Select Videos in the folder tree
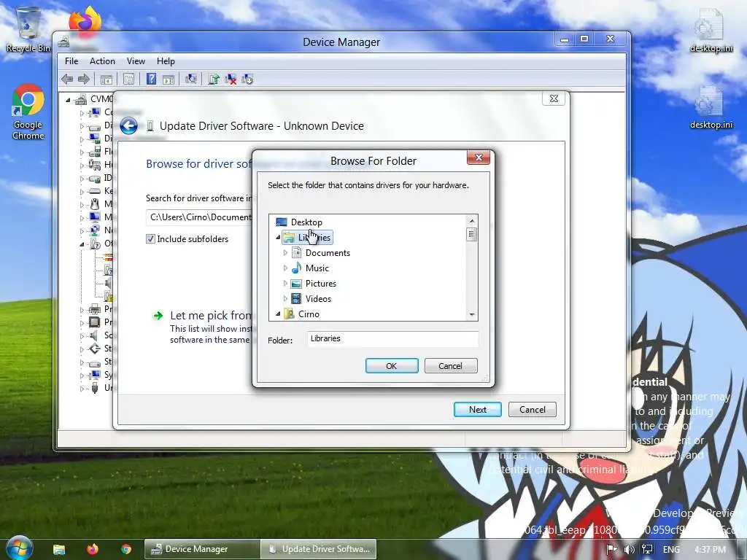The width and height of the screenshot is (747, 560). tap(318, 298)
